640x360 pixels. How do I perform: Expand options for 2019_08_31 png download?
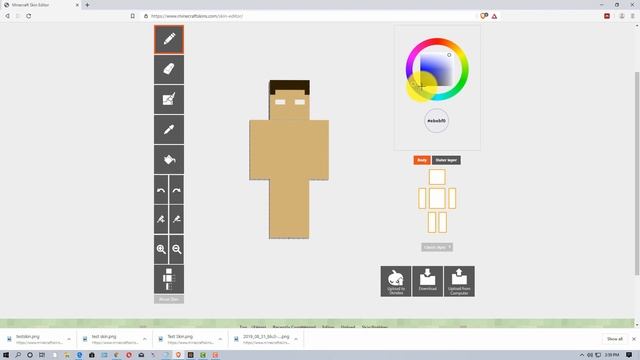296,339
